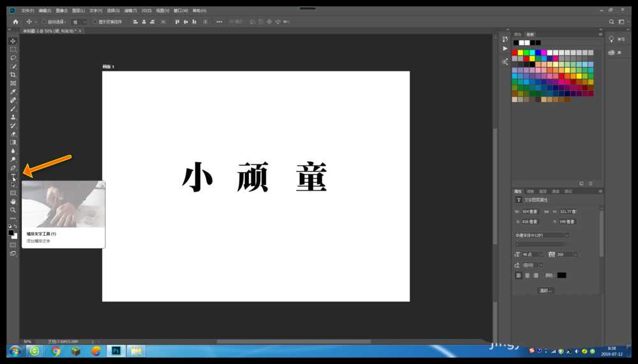638x364 pixels.
Task: Open Photoshop from the Windows taskbar
Action: click(x=116, y=351)
